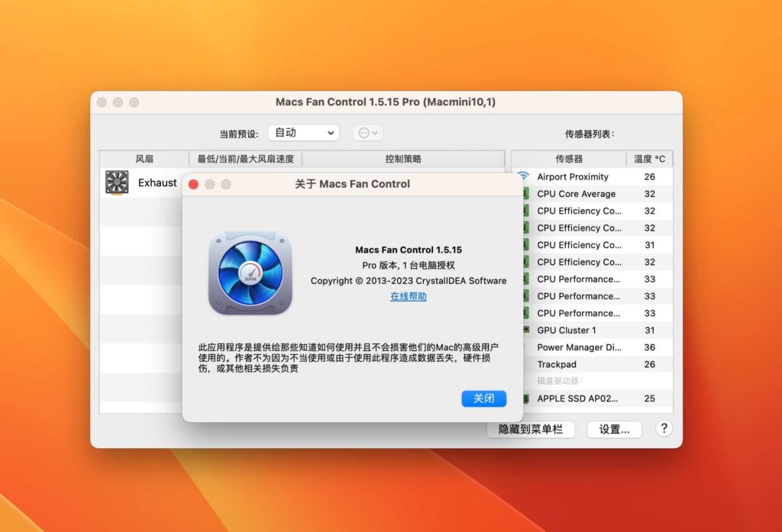Select the Power Manager sensor row
Viewport: 782px width, 532px height.
click(x=580, y=347)
